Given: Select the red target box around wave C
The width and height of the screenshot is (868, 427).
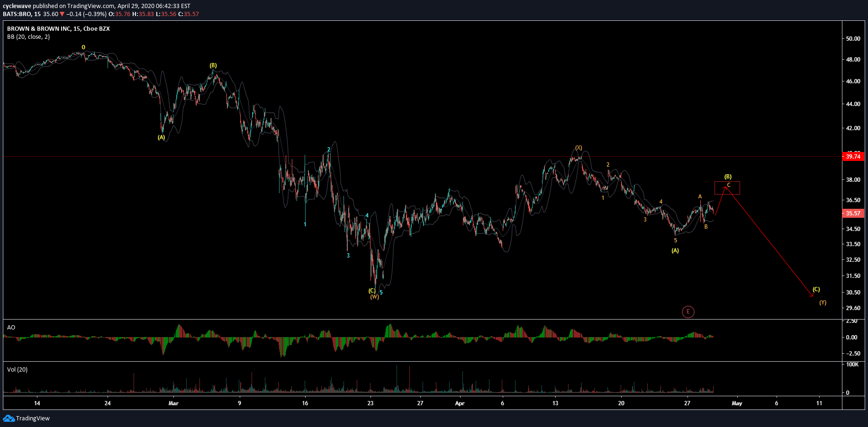Looking at the screenshot, I should [x=727, y=188].
